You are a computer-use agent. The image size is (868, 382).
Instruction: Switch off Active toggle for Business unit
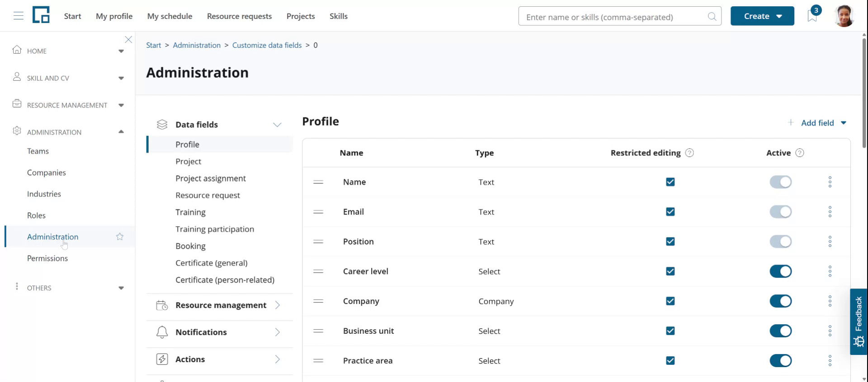[x=781, y=331]
